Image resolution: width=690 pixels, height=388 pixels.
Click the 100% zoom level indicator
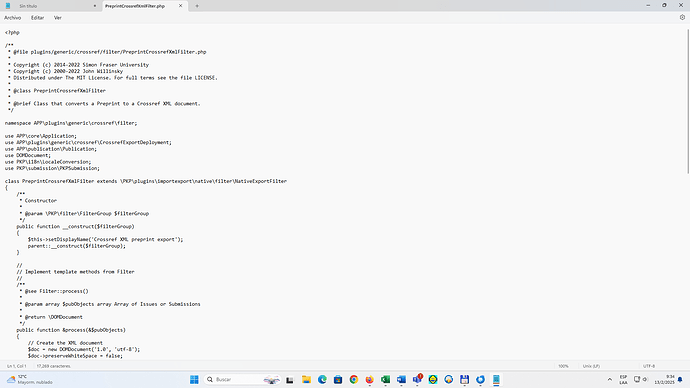pos(563,366)
